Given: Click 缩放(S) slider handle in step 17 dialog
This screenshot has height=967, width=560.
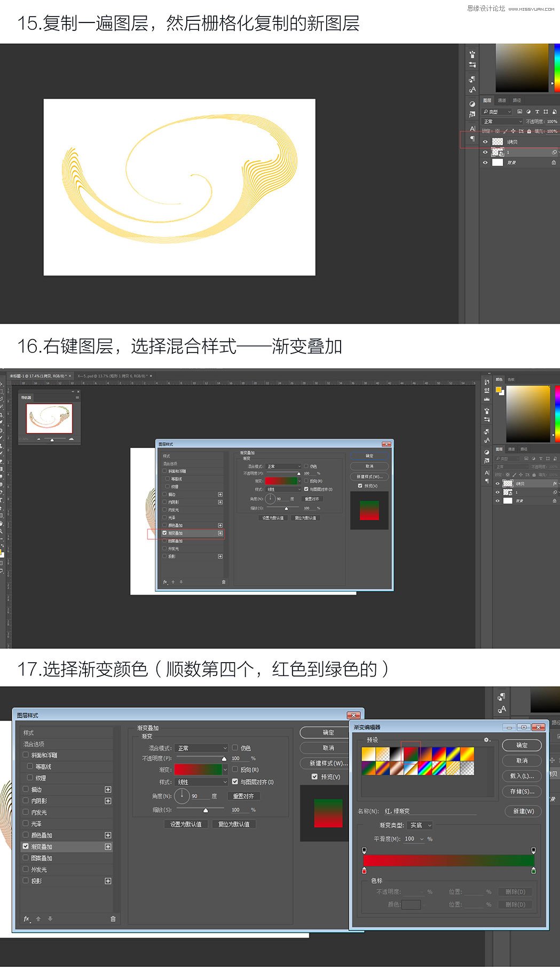Looking at the screenshot, I should (206, 810).
